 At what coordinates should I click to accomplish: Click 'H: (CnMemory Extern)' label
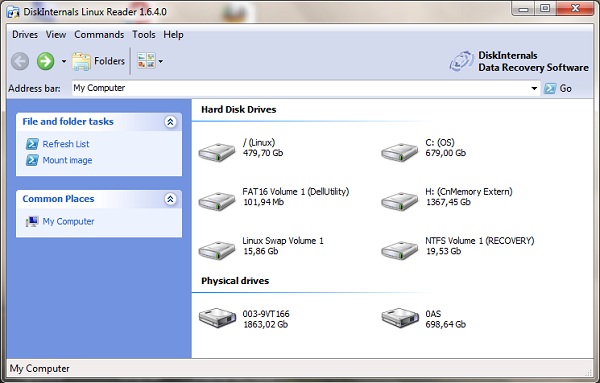tap(469, 192)
